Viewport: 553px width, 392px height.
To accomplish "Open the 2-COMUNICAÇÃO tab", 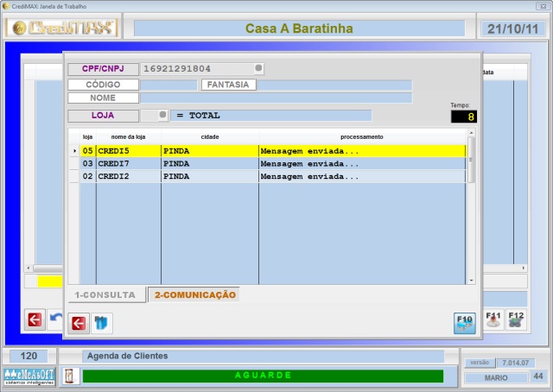I will [x=194, y=294].
